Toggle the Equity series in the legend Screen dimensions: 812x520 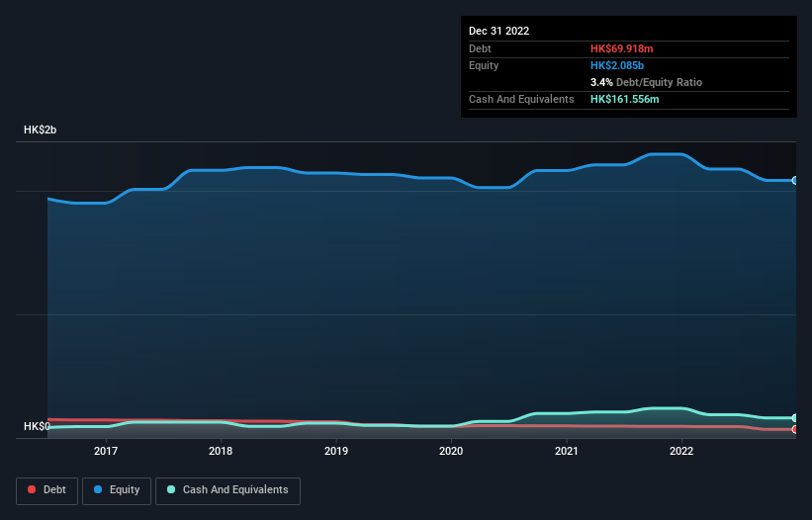[x=117, y=490]
